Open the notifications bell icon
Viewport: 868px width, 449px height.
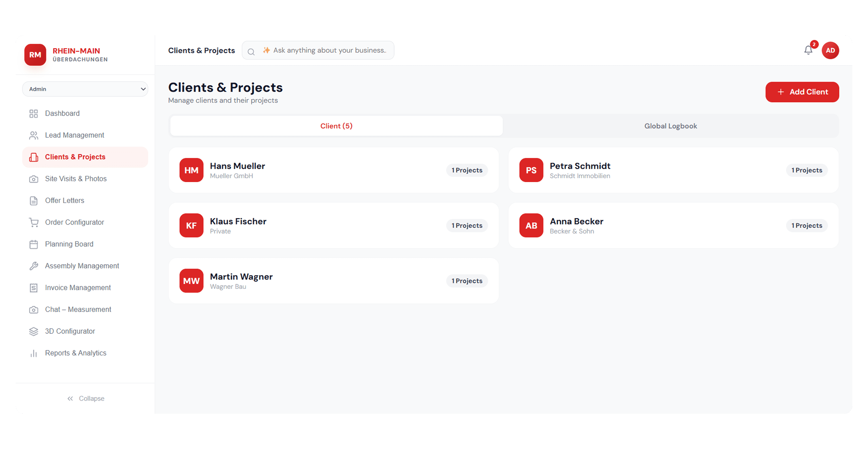pyautogui.click(x=808, y=51)
